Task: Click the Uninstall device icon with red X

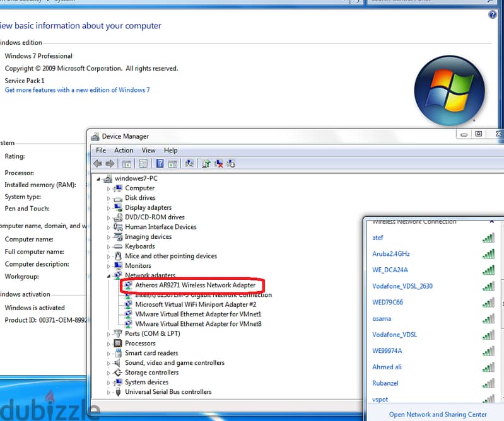Action: coord(219,163)
